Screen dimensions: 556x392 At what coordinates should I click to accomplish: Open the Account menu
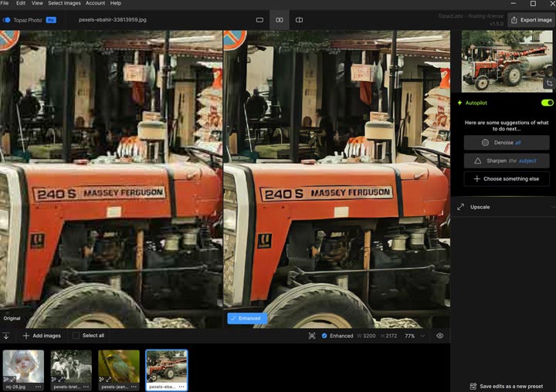pyautogui.click(x=96, y=3)
